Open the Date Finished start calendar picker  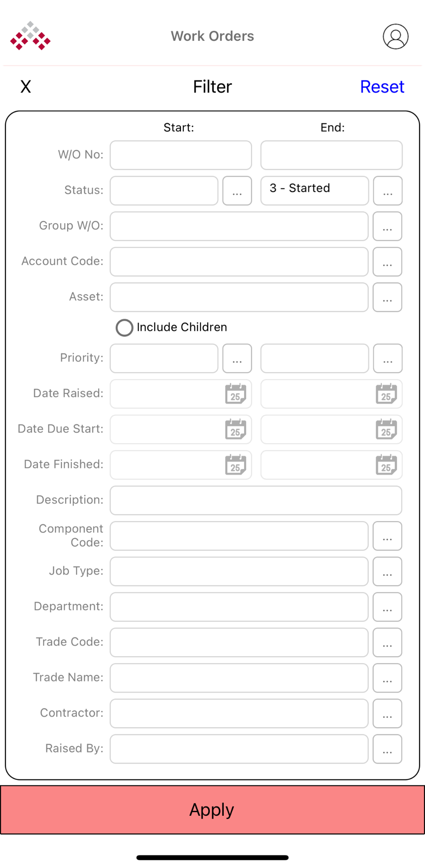tap(236, 464)
